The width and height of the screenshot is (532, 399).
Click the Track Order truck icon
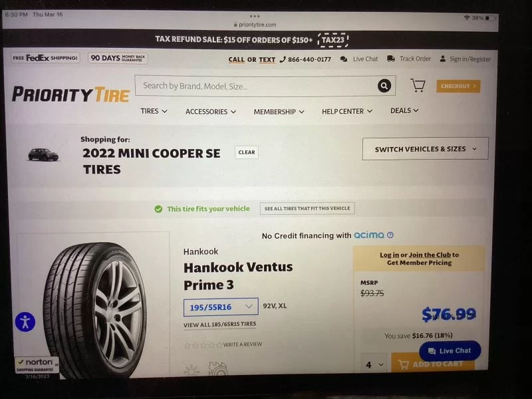tap(391, 59)
